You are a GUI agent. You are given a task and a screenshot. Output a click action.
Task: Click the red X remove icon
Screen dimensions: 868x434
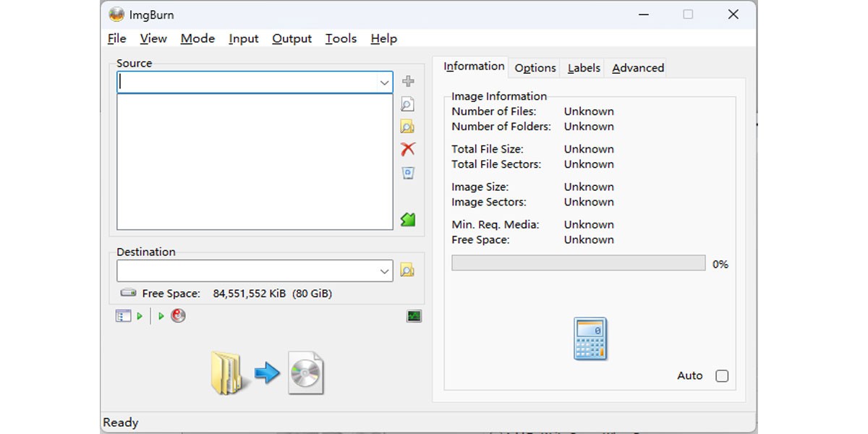(408, 149)
